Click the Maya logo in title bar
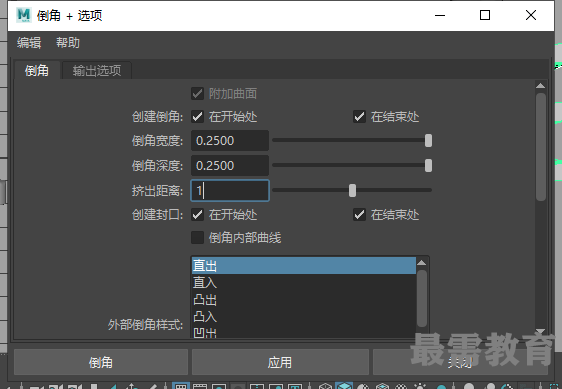Viewport: 562px width, 389px height. click(x=24, y=15)
